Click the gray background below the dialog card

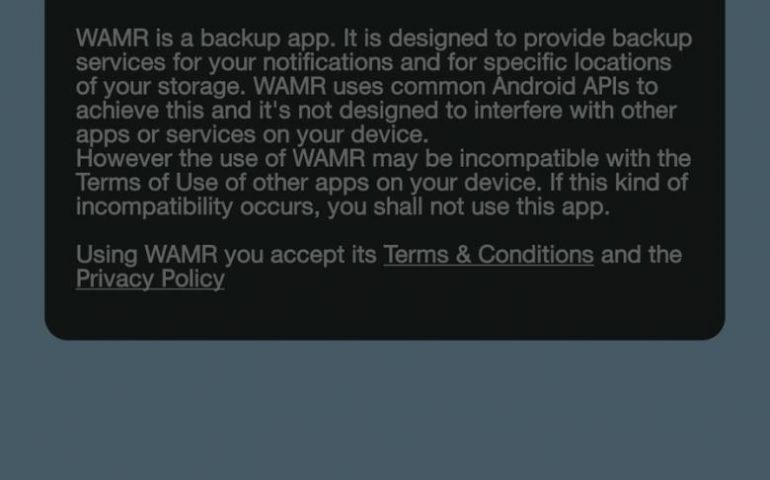tap(385, 410)
